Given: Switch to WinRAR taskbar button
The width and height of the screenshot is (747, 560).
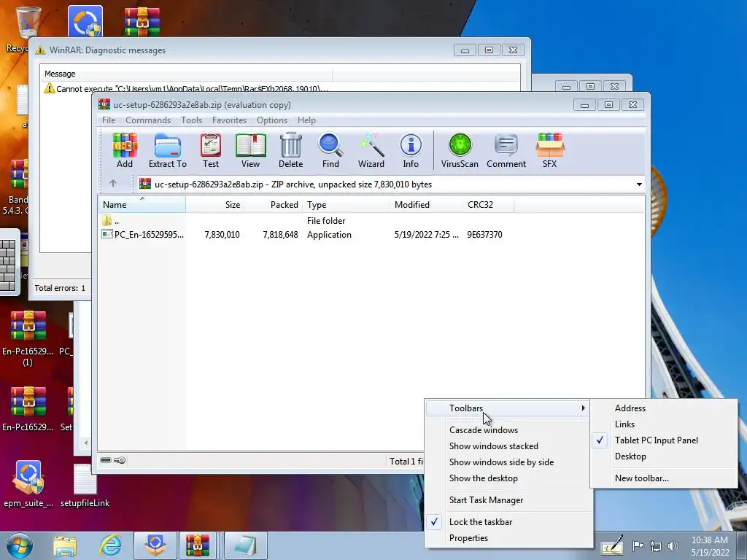Looking at the screenshot, I should pyautogui.click(x=198, y=545).
